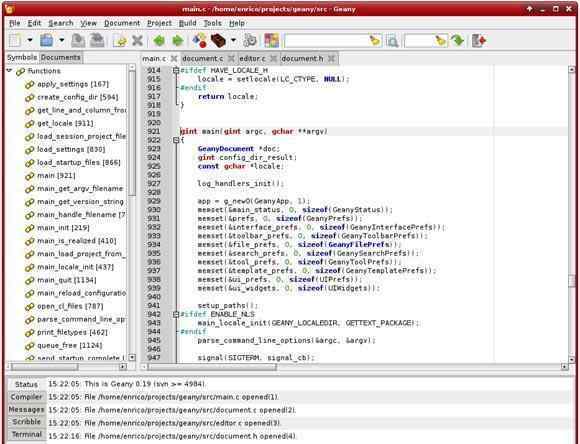This screenshot has width=580, height=444.
Task: Open the Scribble tab
Action: click(26, 422)
